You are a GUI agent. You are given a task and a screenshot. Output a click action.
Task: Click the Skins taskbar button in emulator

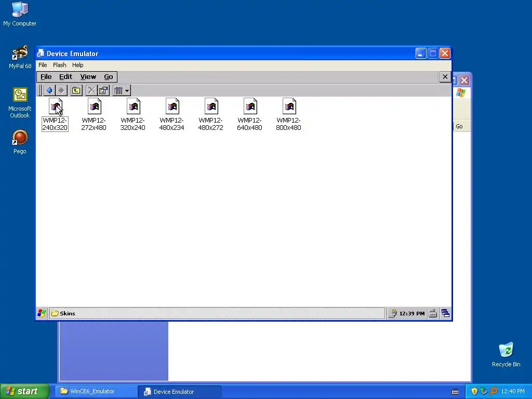(x=217, y=313)
